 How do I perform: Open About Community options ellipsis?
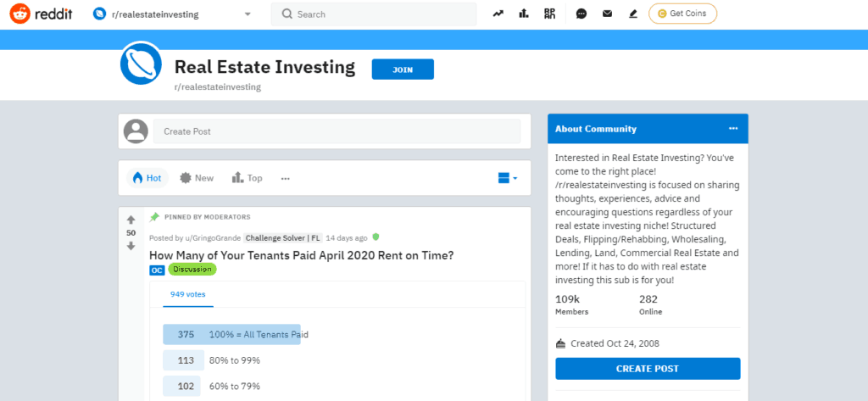tap(733, 129)
